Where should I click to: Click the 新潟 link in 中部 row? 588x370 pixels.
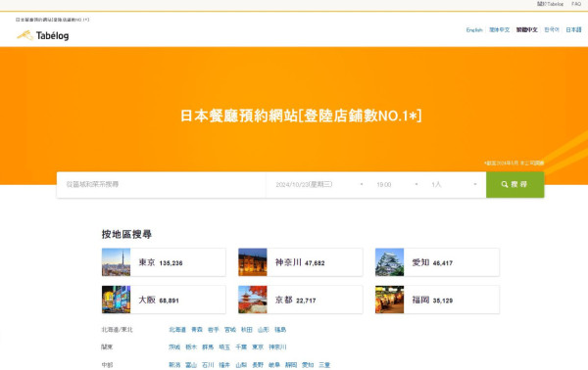(174, 365)
